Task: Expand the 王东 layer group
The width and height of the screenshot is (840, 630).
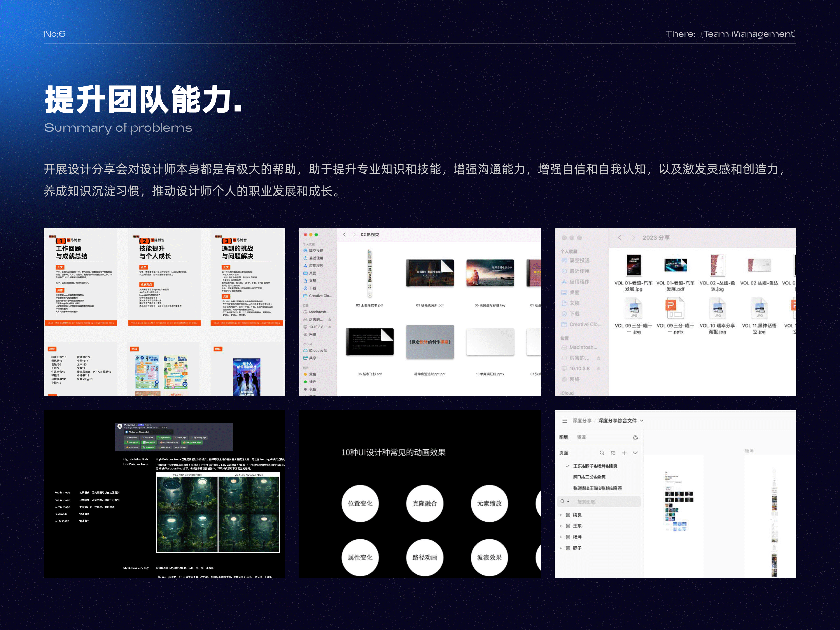Action: click(561, 526)
